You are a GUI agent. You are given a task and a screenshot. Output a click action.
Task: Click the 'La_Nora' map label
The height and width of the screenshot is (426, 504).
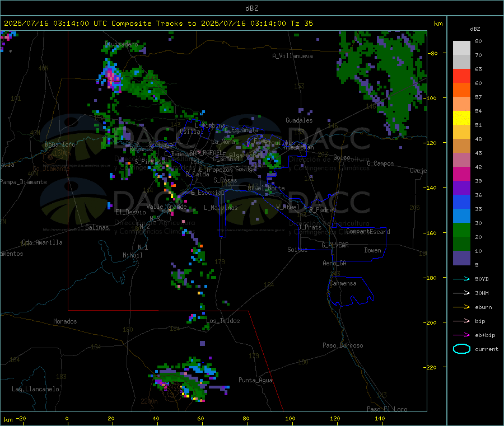223,142
